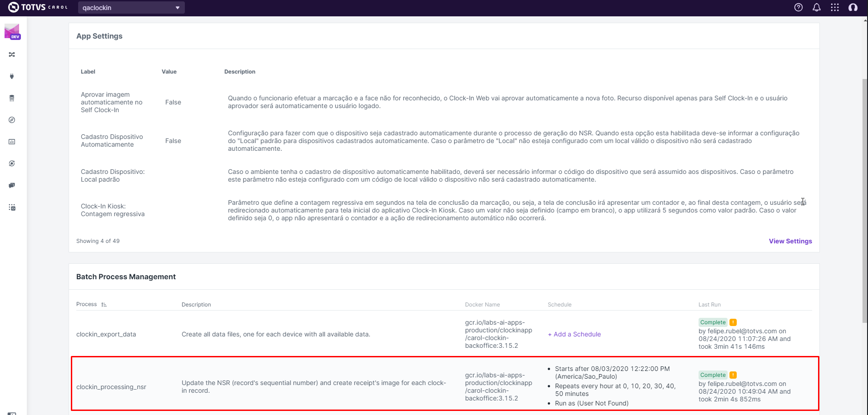Image resolution: width=868 pixels, height=415 pixels.
Task: Click the 'Cadastro Dispositivo: Local padrão' label
Action: pyautogui.click(x=113, y=176)
